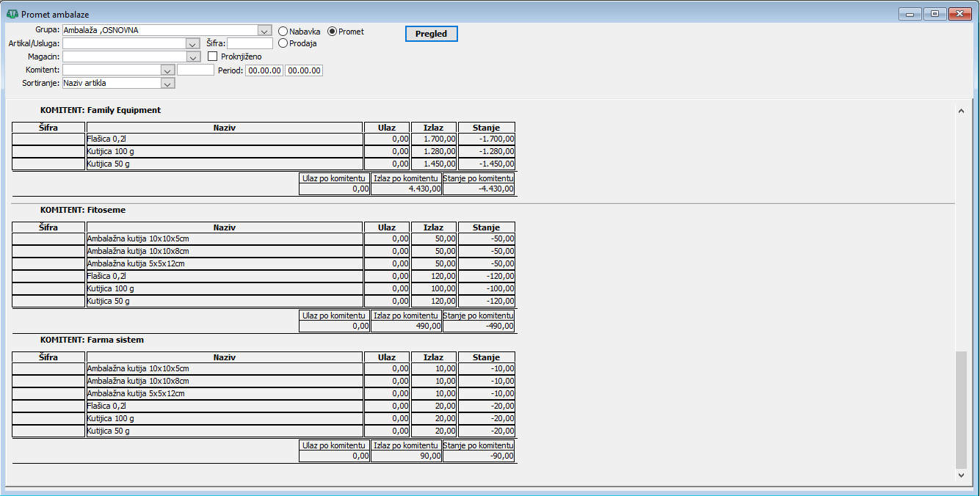Open the Grupa dropdown list
Image resolution: width=980 pixels, height=496 pixels.
tap(265, 31)
